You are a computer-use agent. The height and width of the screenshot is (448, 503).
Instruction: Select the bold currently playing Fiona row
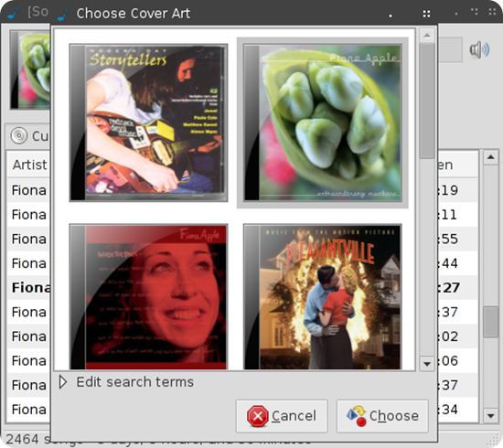(x=28, y=288)
